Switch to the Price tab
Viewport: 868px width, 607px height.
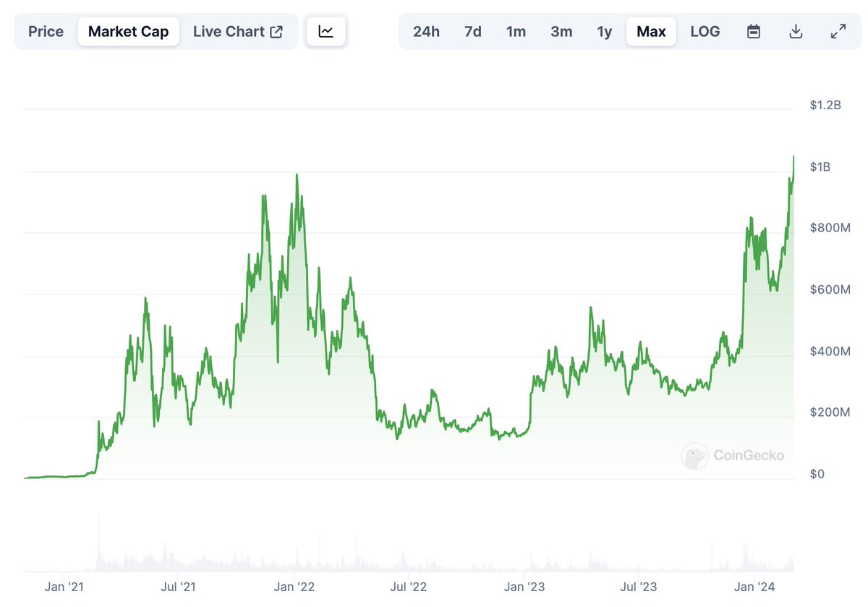46,32
